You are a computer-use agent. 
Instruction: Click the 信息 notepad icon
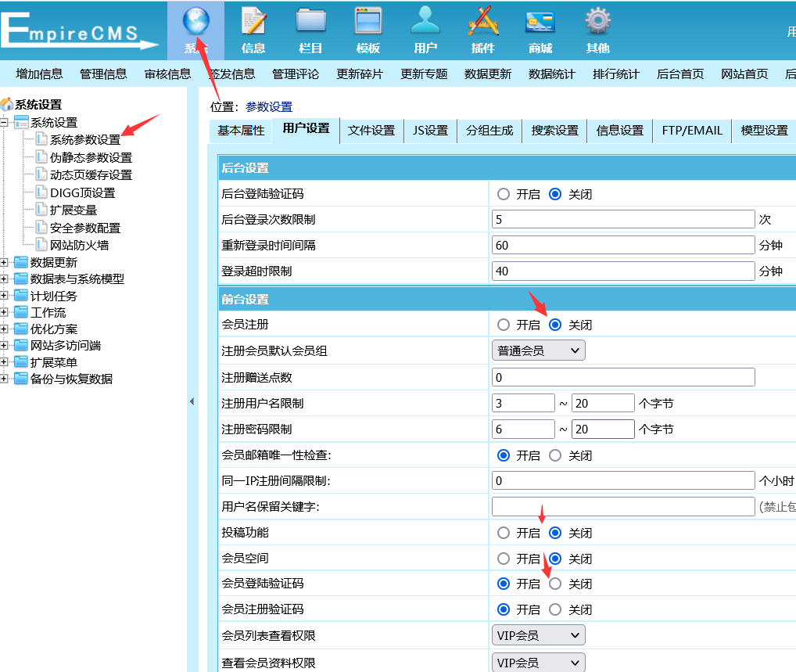(x=253, y=22)
